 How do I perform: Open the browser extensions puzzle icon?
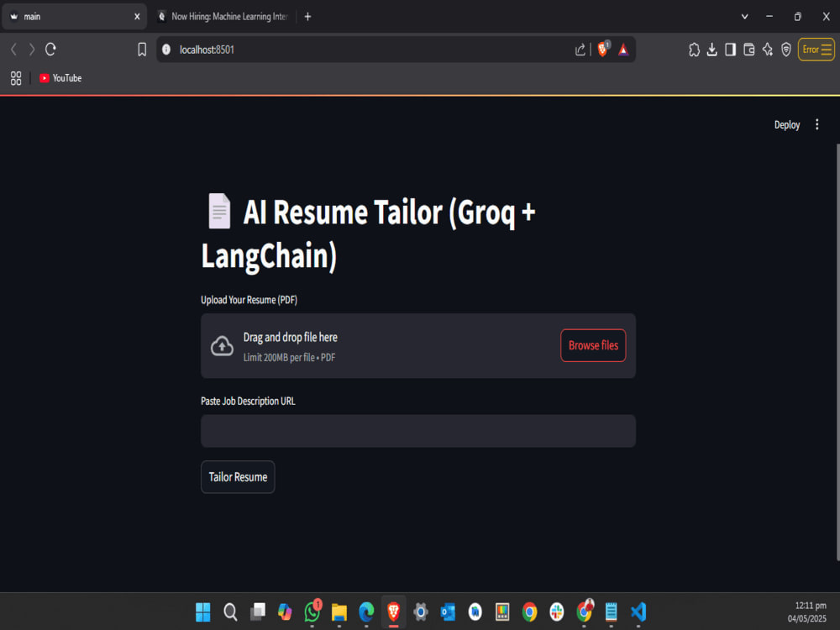(x=695, y=50)
